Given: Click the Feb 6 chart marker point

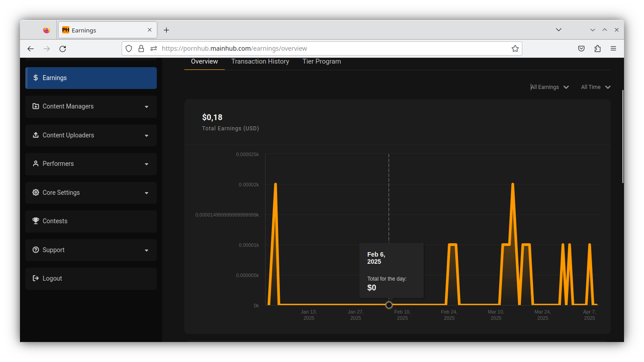Looking at the screenshot, I should [x=389, y=305].
